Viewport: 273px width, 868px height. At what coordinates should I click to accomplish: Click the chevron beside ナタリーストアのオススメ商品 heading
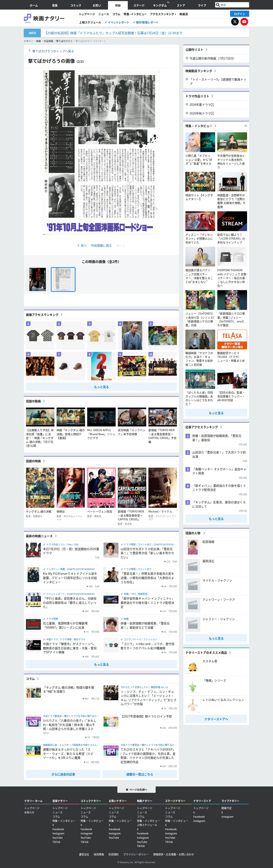click(x=230, y=652)
